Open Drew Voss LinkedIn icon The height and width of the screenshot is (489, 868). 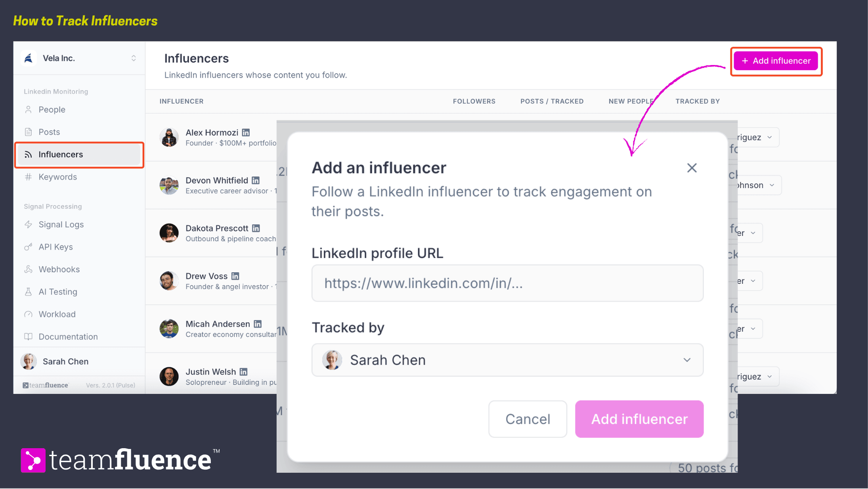pyautogui.click(x=235, y=276)
